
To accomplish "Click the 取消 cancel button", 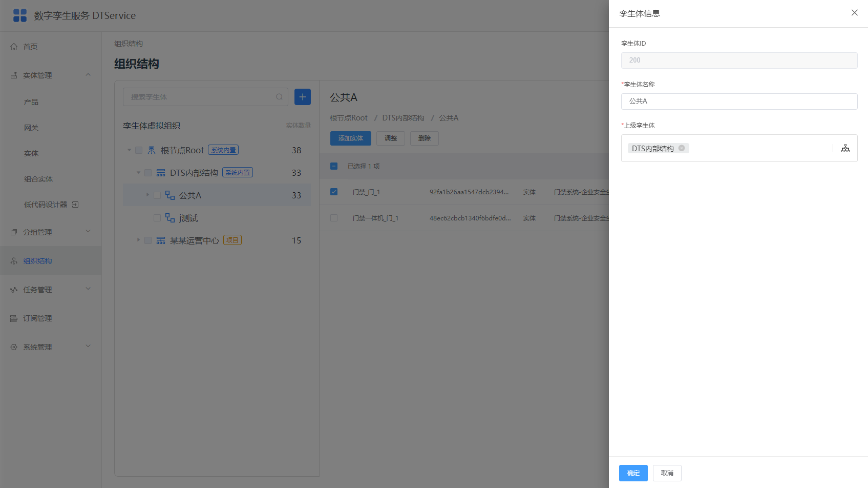I will 667,473.
